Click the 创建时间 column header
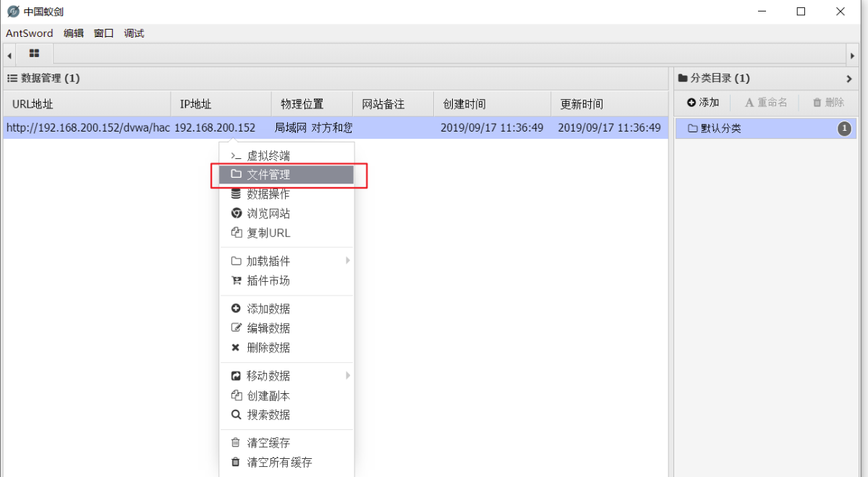 [x=492, y=104]
